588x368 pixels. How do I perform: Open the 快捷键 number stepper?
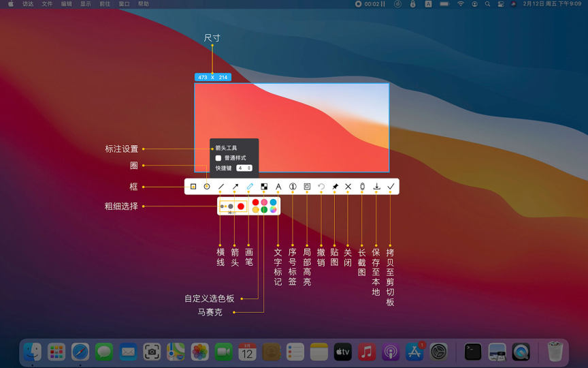244,168
